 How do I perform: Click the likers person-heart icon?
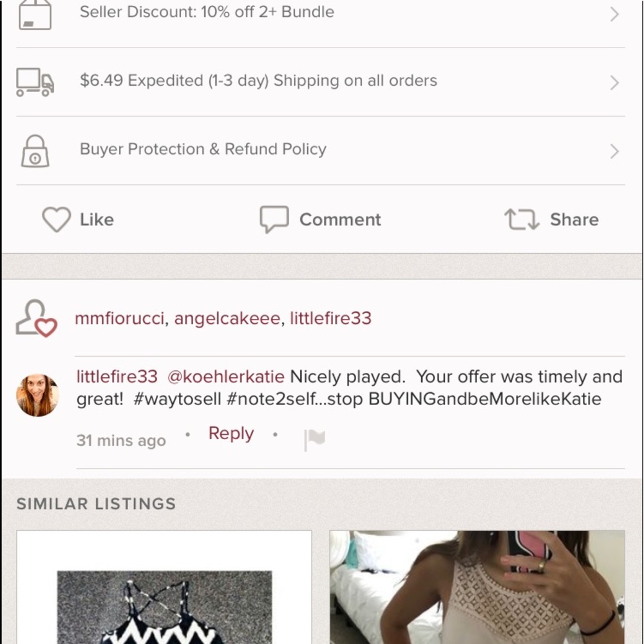point(36,318)
